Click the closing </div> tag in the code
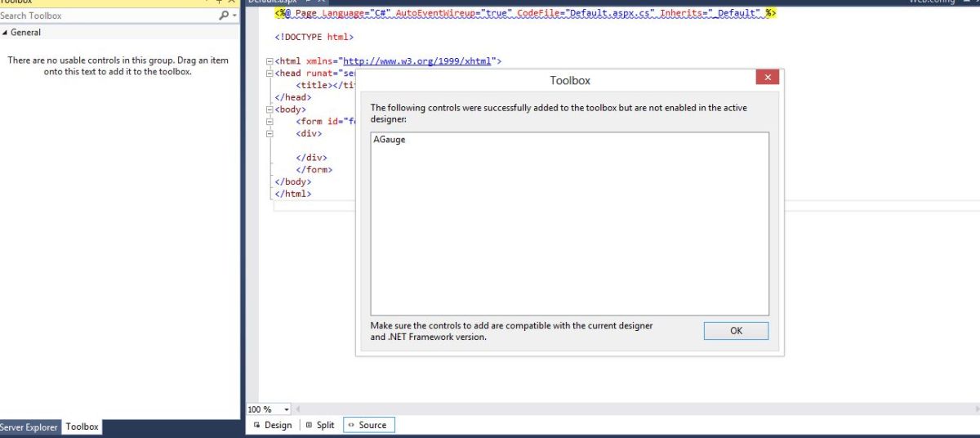980x438 pixels. click(311, 158)
